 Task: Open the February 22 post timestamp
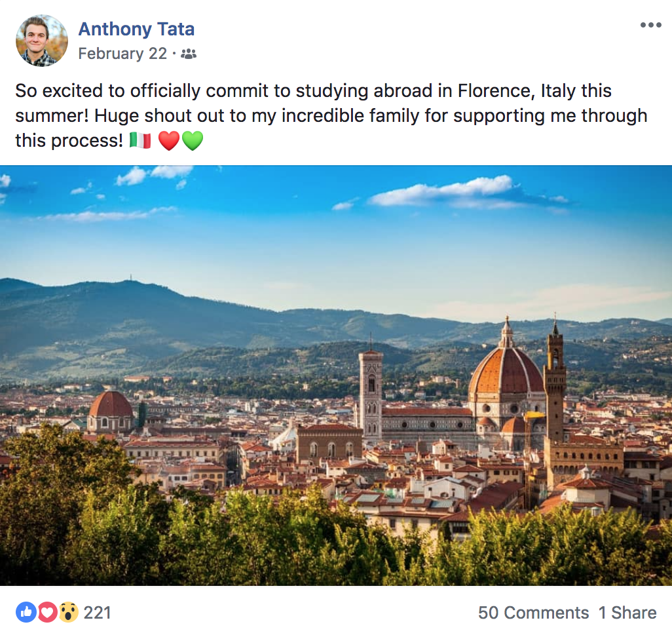122,54
